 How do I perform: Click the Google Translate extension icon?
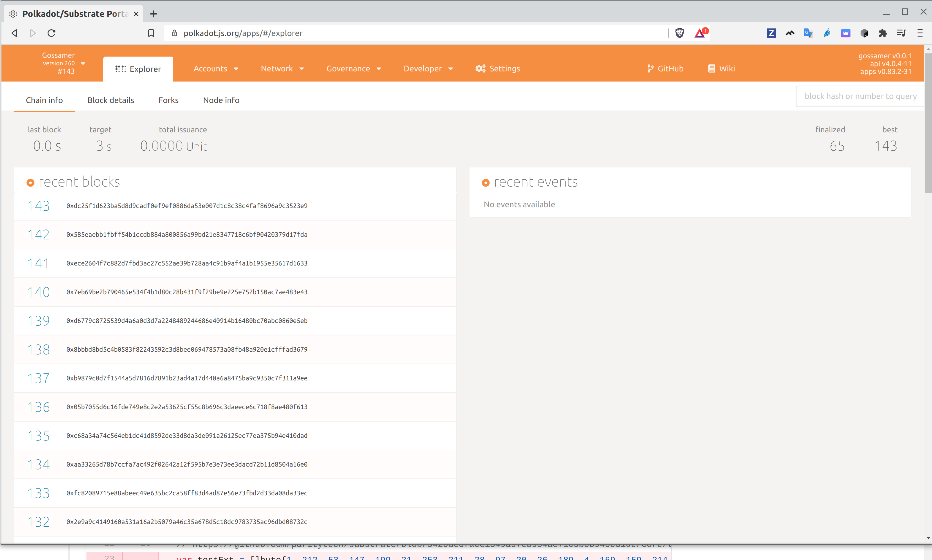[808, 33]
